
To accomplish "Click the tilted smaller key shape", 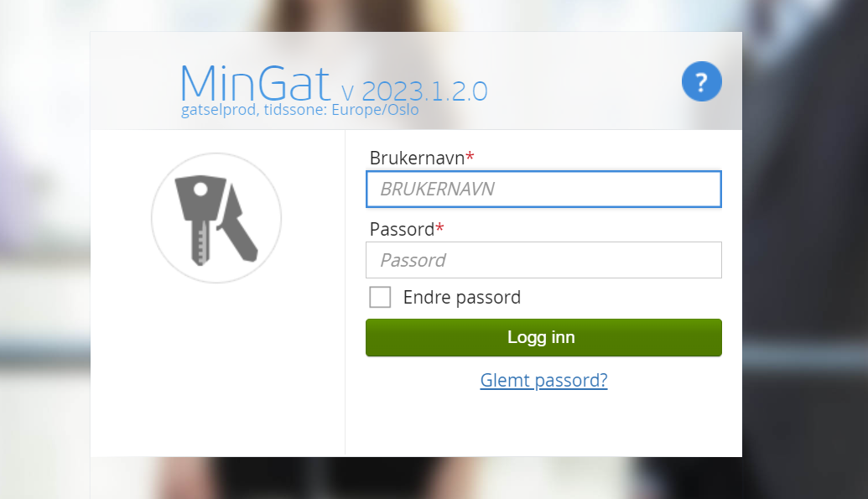I will (x=238, y=222).
